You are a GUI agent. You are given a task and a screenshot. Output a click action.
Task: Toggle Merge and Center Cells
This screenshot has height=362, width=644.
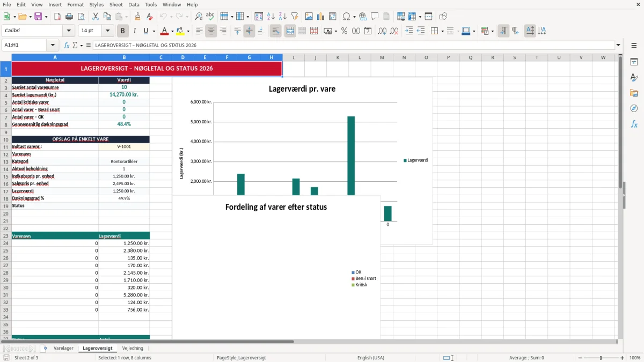tap(290, 31)
